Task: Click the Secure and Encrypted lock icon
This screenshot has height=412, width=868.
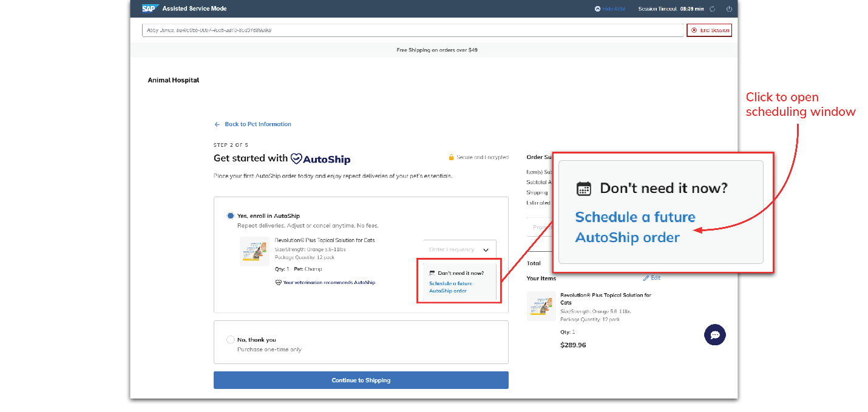Action: pyautogui.click(x=451, y=157)
